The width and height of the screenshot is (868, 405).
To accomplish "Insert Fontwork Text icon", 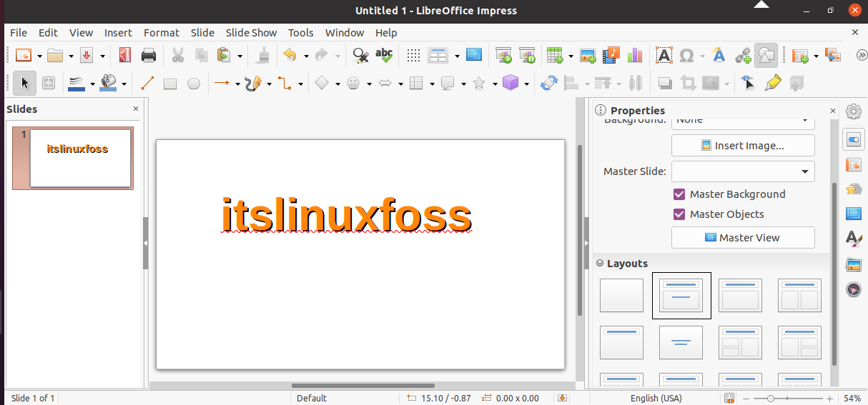I will coord(719,55).
